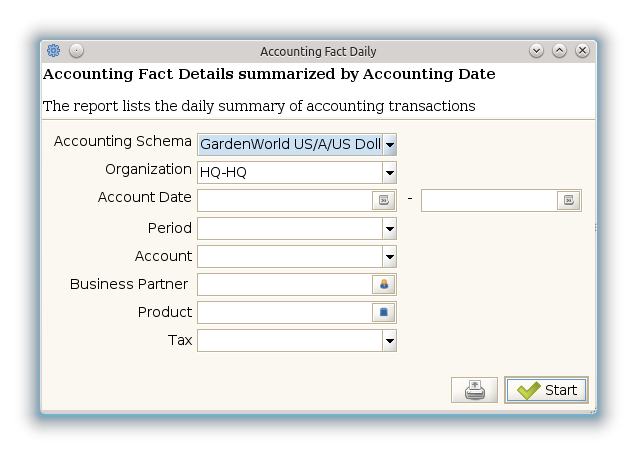
Task: Open the Account dropdown list
Action: [389, 257]
